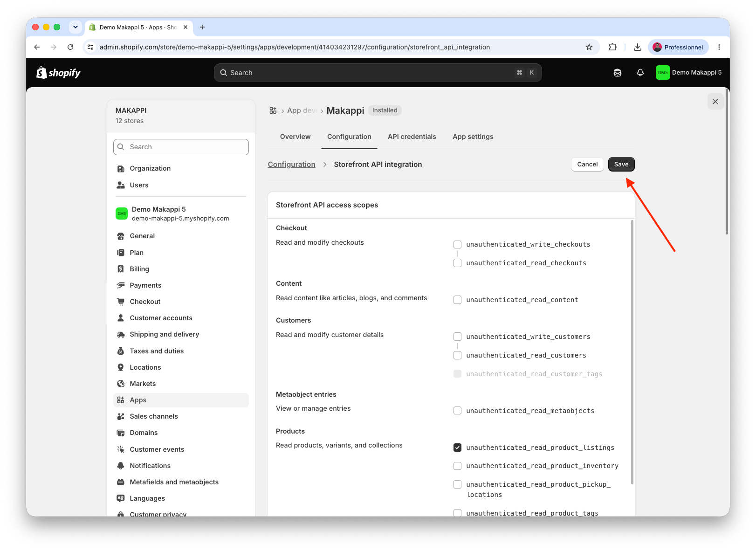The height and width of the screenshot is (551, 756).
Task: Click the Save button
Action: 621,164
